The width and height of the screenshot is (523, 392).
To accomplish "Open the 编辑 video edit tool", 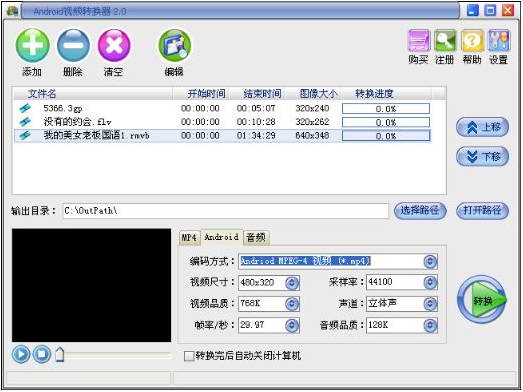I will tap(174, 45).
